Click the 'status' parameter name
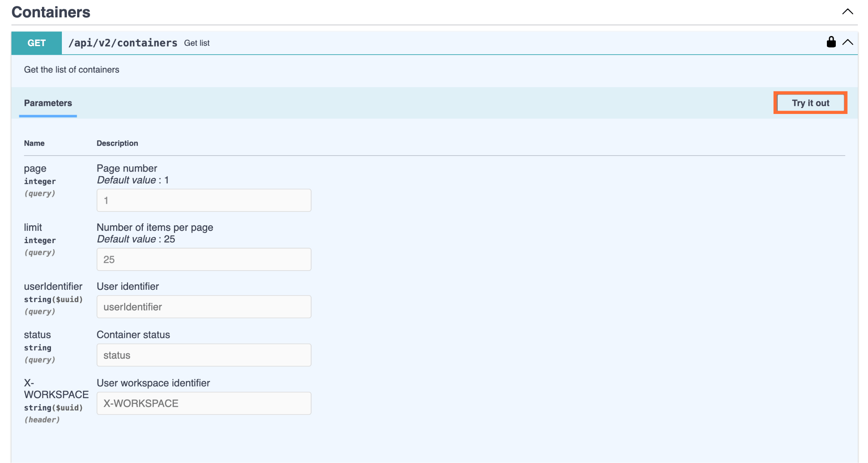 (x=37, y=335)
